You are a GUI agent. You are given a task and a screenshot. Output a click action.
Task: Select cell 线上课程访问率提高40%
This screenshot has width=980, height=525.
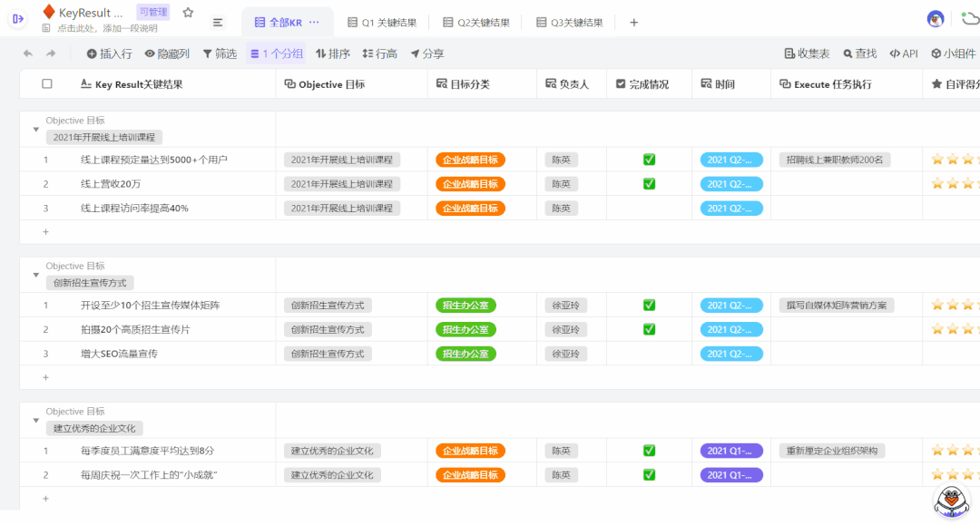click(x=134, y=209)
